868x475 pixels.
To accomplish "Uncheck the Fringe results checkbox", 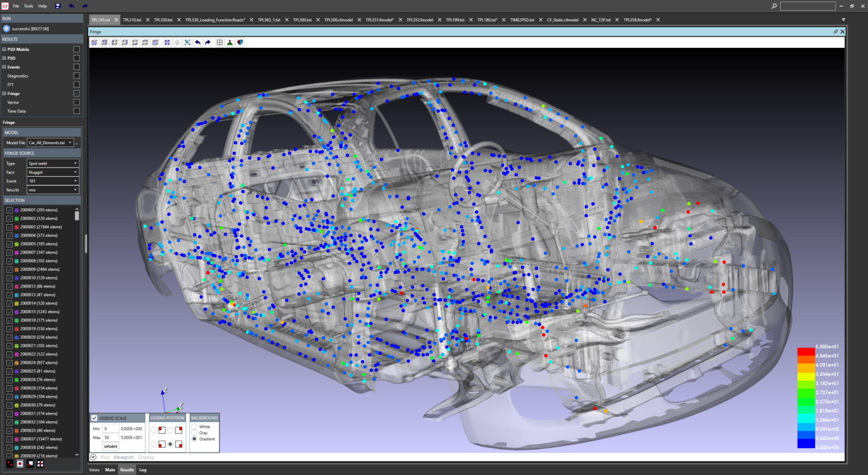I will 76,93.
